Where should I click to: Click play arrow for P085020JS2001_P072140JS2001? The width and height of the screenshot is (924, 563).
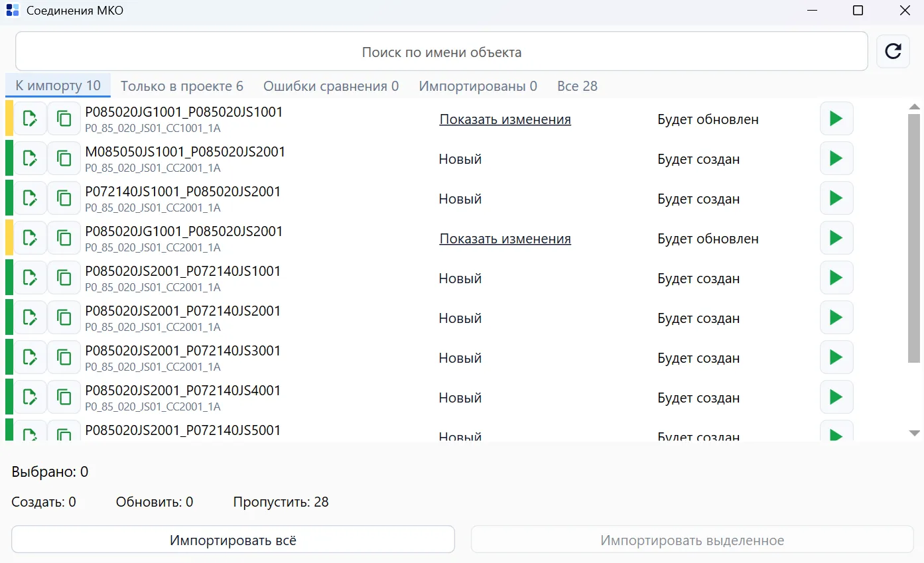point(836,318)
